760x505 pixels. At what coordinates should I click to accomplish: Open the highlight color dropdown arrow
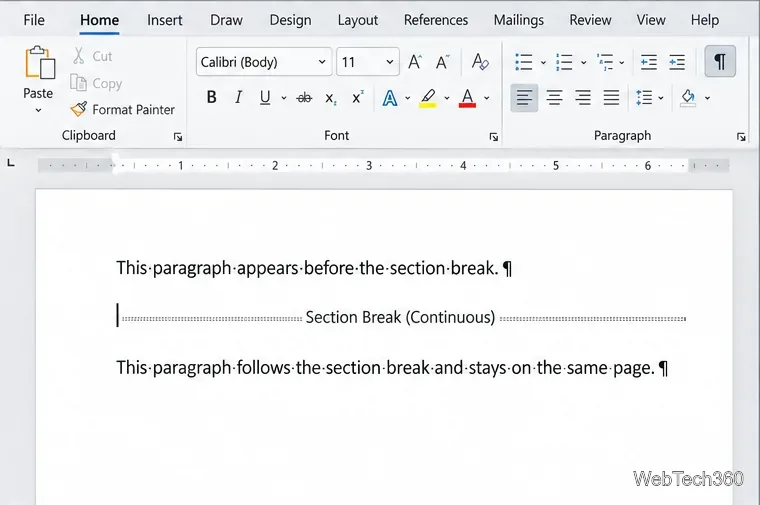pos(446,98)
